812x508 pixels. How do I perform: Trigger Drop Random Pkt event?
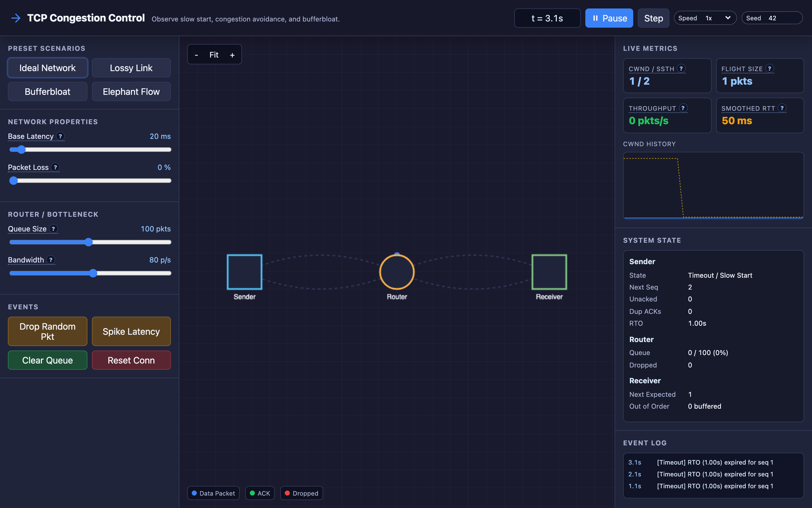[x=48, y=331]
